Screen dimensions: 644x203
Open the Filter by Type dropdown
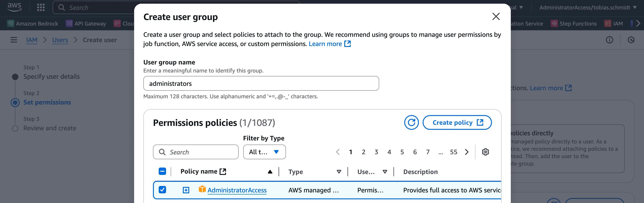[264, 152]
